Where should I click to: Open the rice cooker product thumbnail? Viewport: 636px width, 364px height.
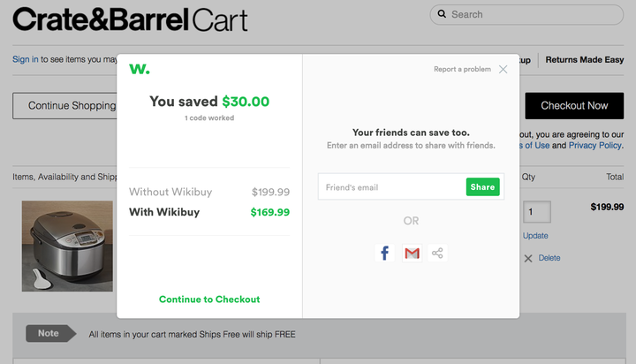click(x=67, y=246)
